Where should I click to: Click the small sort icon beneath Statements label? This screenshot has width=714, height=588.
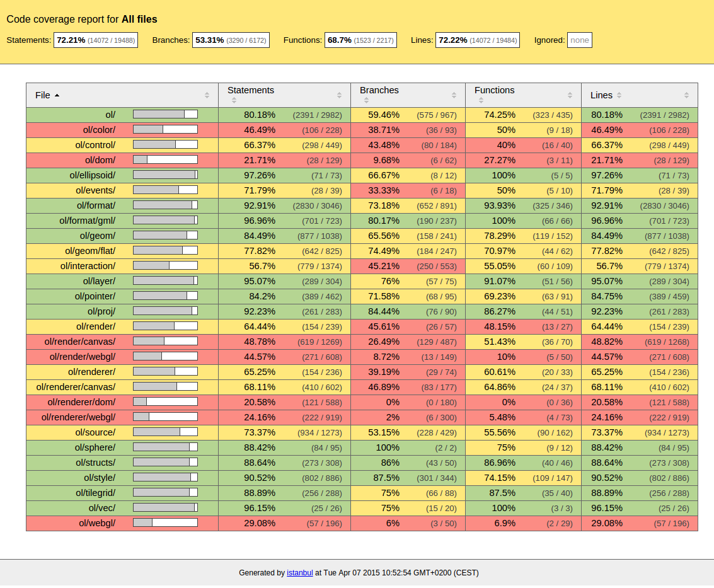[x=234, y=100]
